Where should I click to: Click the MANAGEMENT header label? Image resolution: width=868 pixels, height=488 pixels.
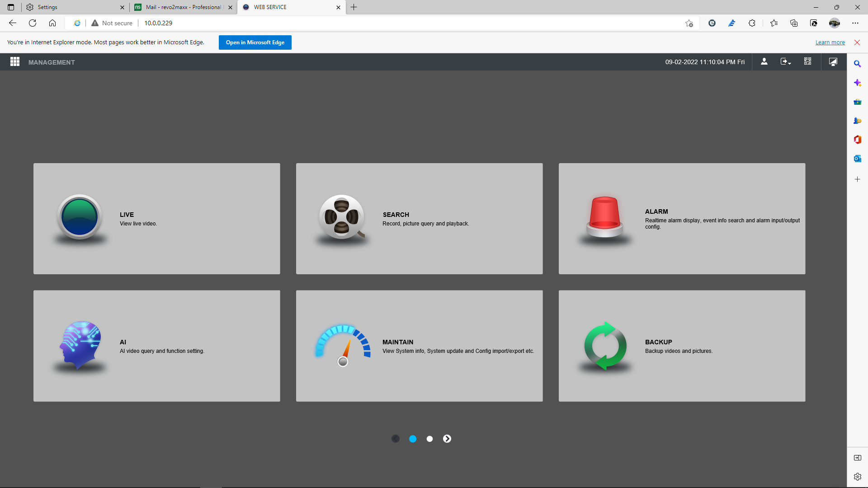[52, 62]
